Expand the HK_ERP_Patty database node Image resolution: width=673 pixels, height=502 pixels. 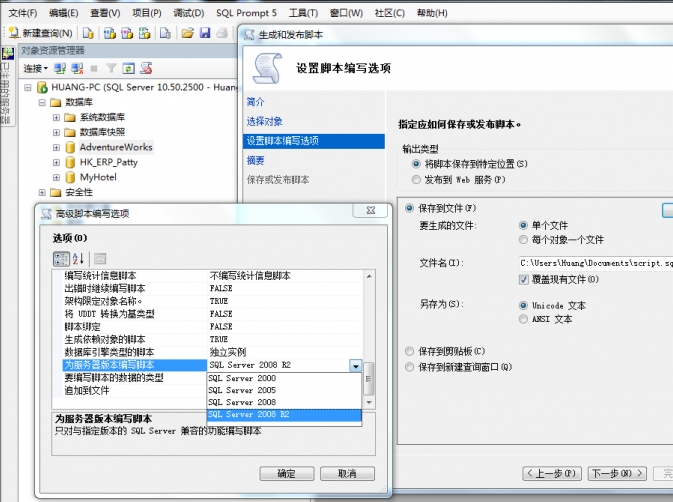56,162
